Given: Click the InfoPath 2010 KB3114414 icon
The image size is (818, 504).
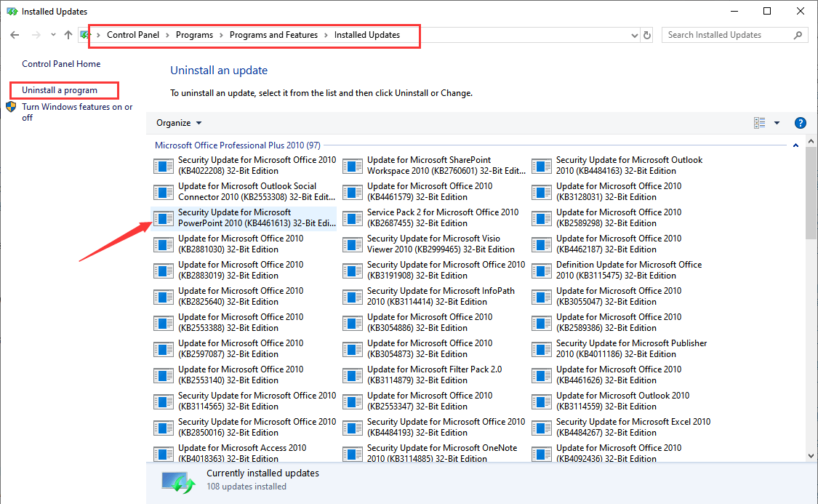Looking at the screenshot, I should click(x=352, y=297).
